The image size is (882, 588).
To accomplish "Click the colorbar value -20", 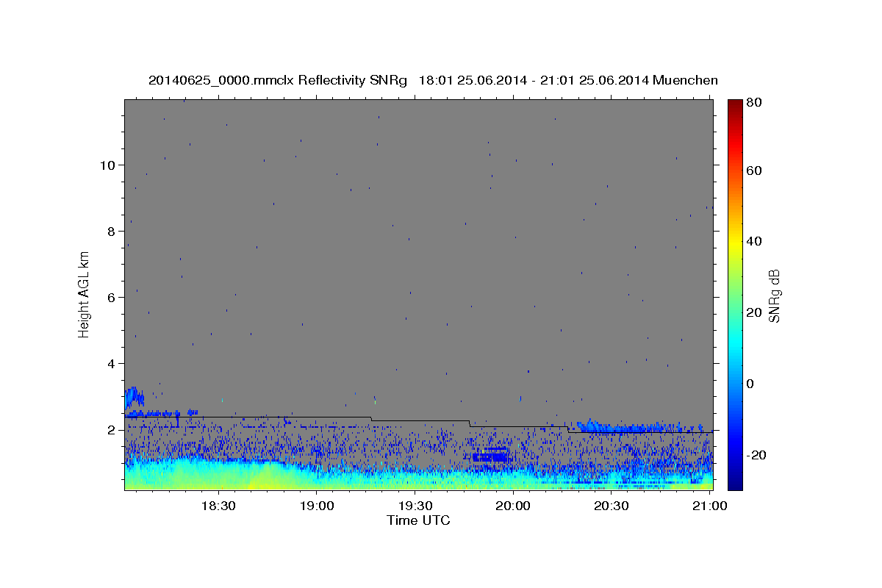I will pos(756,455).
